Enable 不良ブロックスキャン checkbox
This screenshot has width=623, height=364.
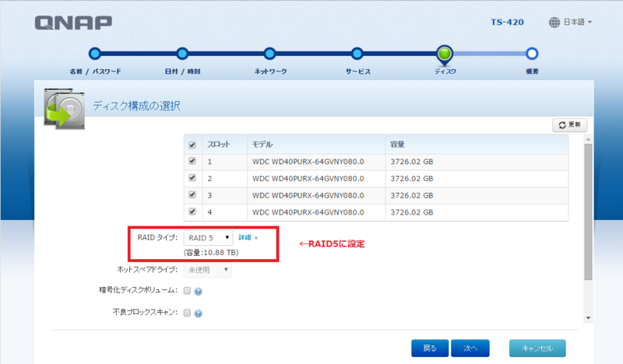click(x=187, y=313)
